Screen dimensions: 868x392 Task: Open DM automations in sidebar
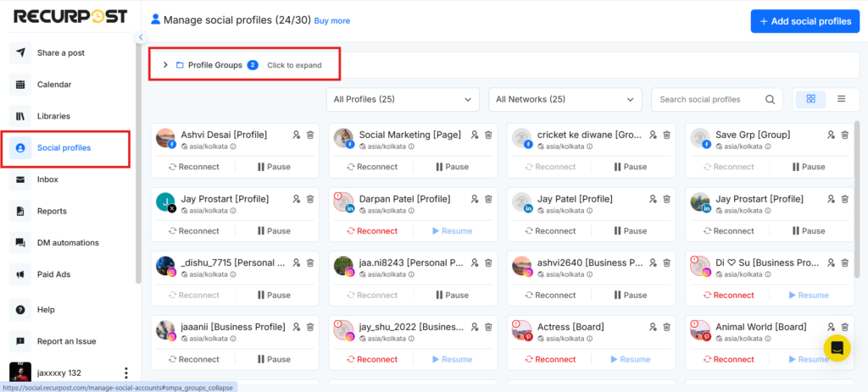[x=68, y=242]
